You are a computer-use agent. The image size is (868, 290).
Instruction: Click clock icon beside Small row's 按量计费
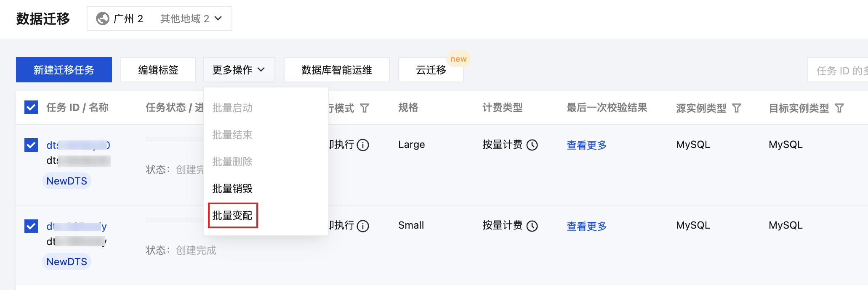[532, 226]
